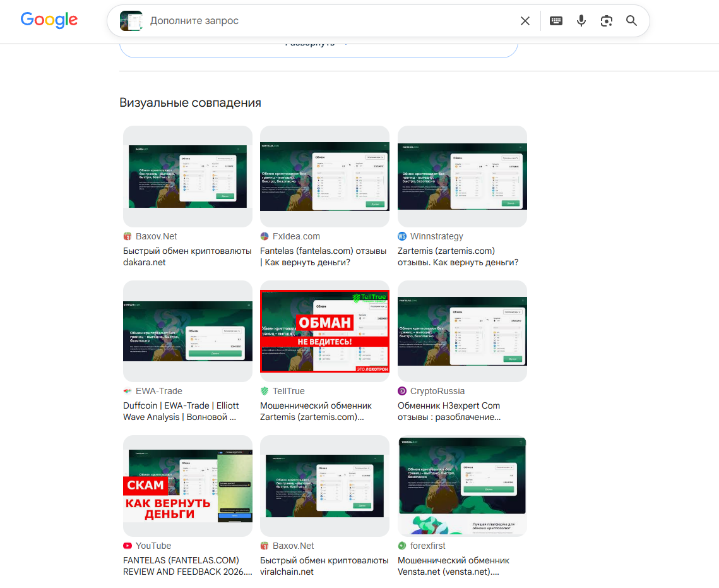The image size is (719, 588).
Task: Click the 'Winnstrategy' source name
Action: 437,236
